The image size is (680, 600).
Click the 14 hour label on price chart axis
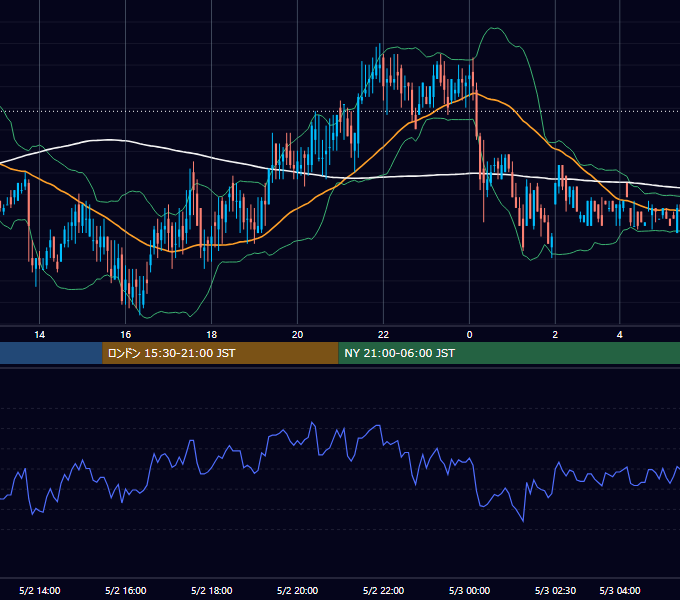click(x=39, y=335)
